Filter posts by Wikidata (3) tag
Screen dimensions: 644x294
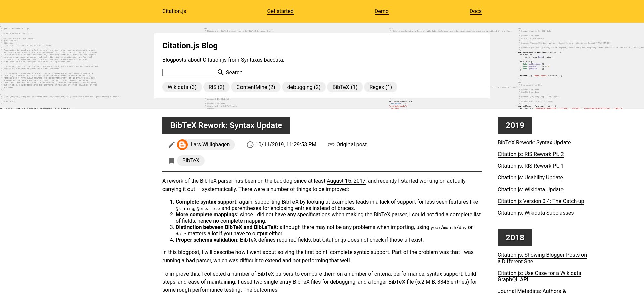[182, 87]
